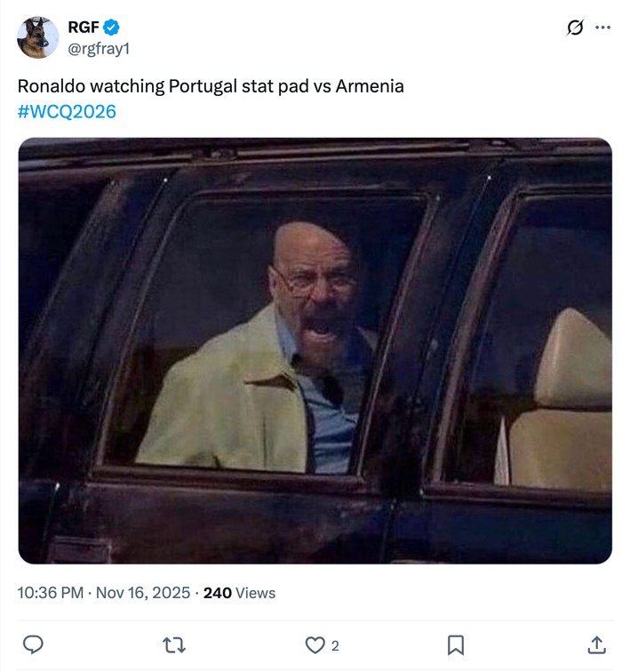Click the blue verified badge next to RGF
This screenshot has width=622, height=672.
[111, 28]
